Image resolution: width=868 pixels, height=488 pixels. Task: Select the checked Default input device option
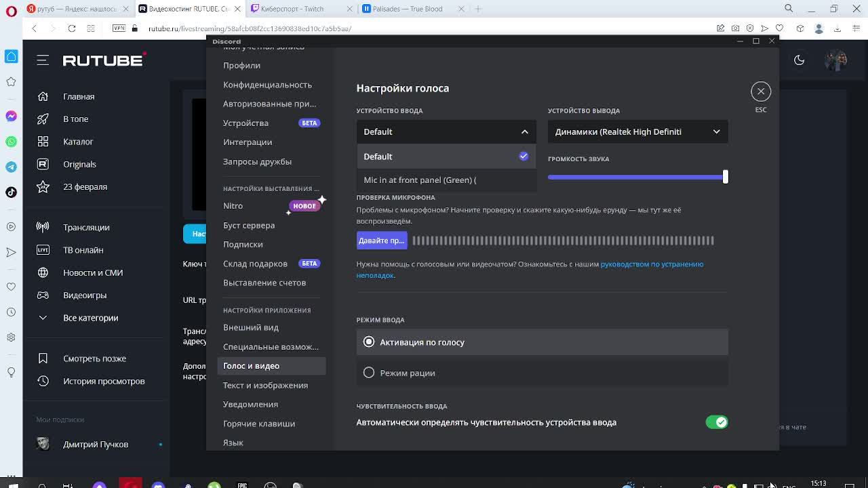point(446,157)
